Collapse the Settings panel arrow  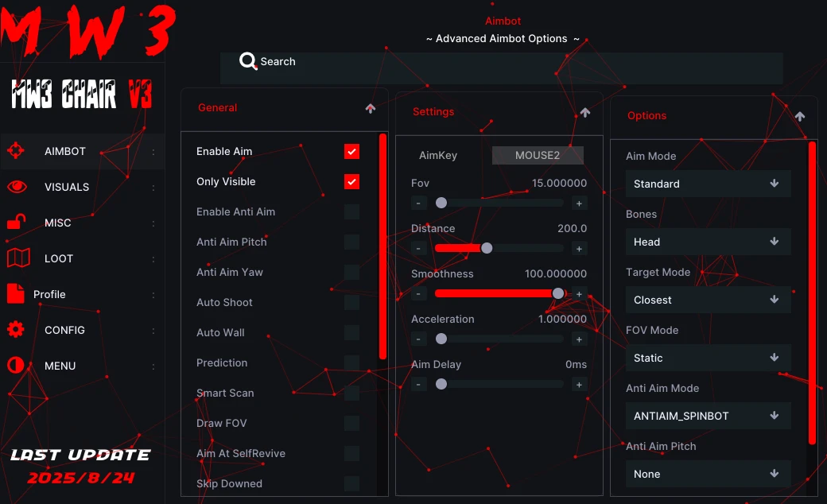pos(585,112)
